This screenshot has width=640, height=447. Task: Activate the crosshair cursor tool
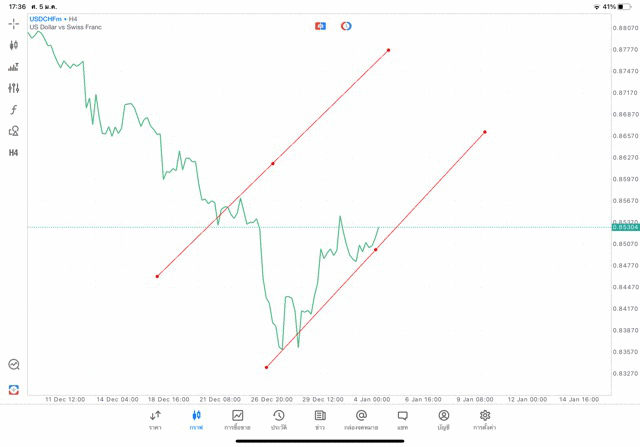[14, 24]
